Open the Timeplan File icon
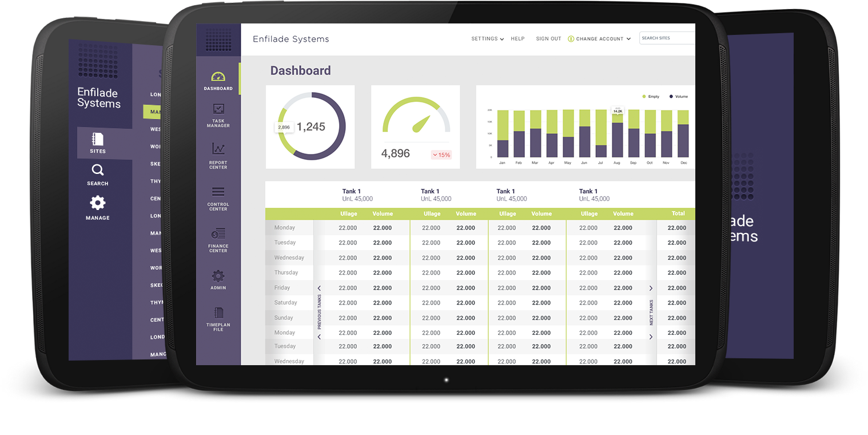This screenshot has width=868, height=435. (218, 313)
